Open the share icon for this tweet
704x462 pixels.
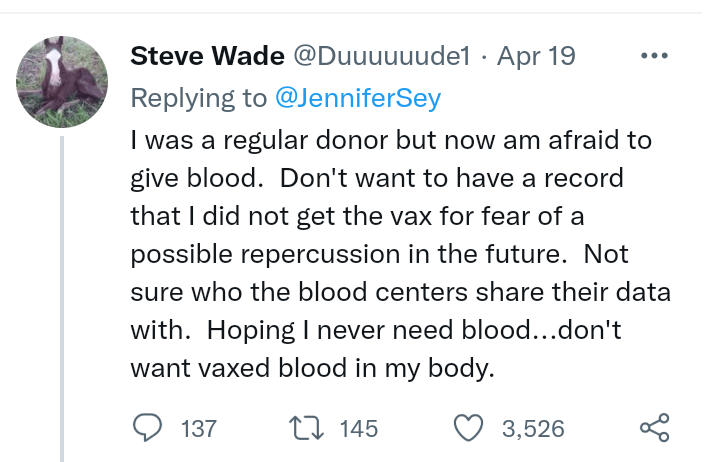(653, 429)
